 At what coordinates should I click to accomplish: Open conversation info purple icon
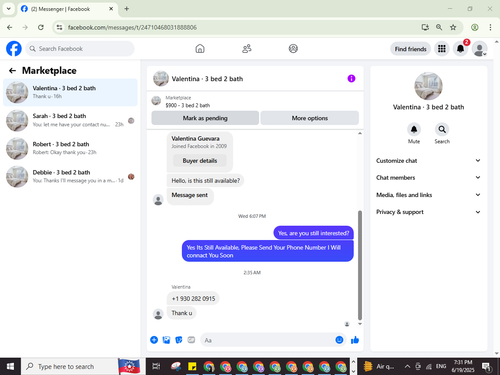[x=351, y=78]
